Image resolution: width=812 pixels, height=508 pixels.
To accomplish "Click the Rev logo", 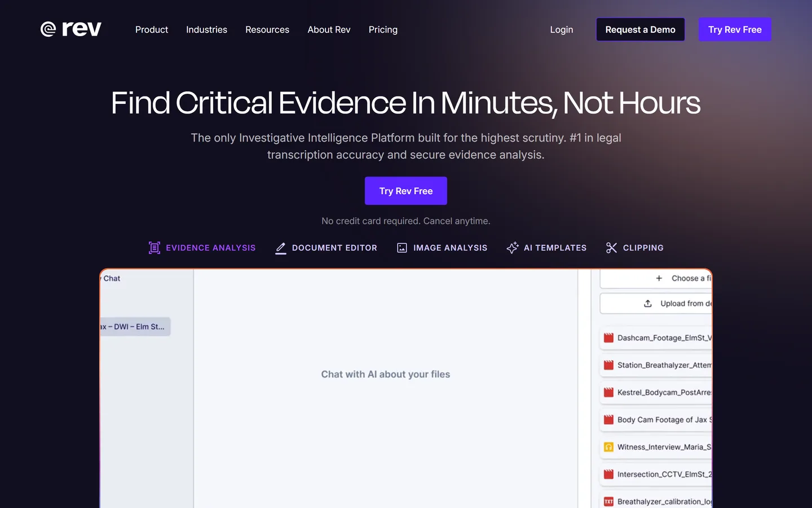I will coord(71,29).
